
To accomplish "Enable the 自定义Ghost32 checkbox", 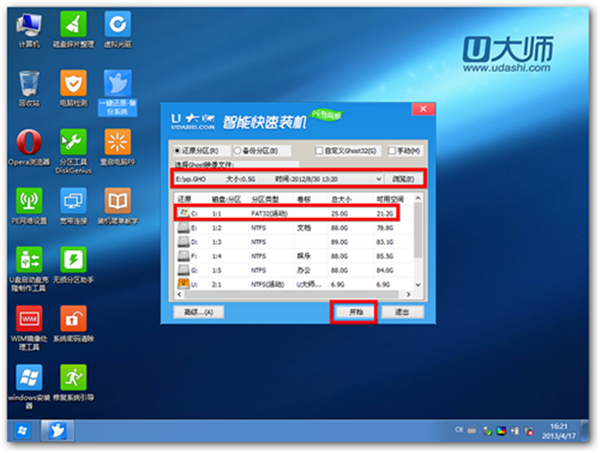I will click(x=318, y=151).
